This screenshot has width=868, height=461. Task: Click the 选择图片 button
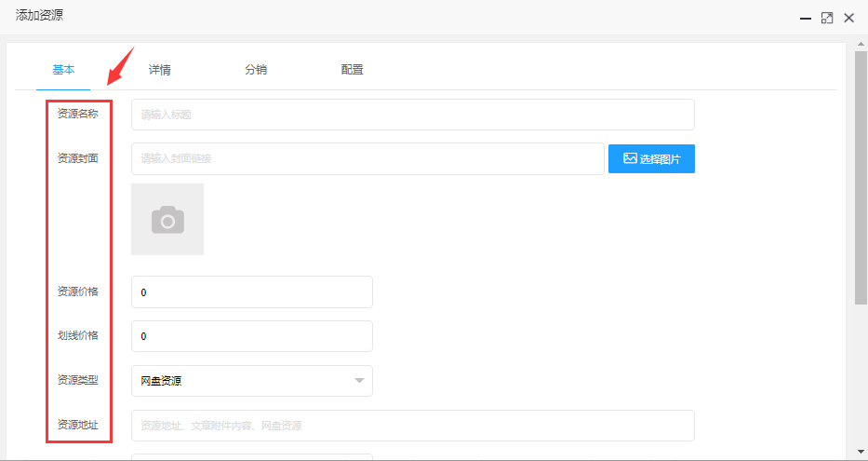[651, 159]
